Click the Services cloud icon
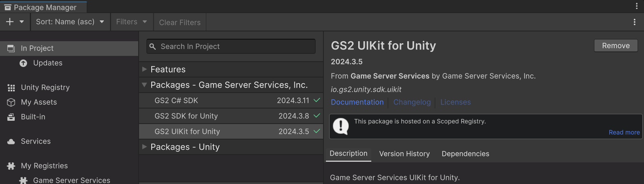The width and height of the screenshot is (644, 184). click(11, 142)
